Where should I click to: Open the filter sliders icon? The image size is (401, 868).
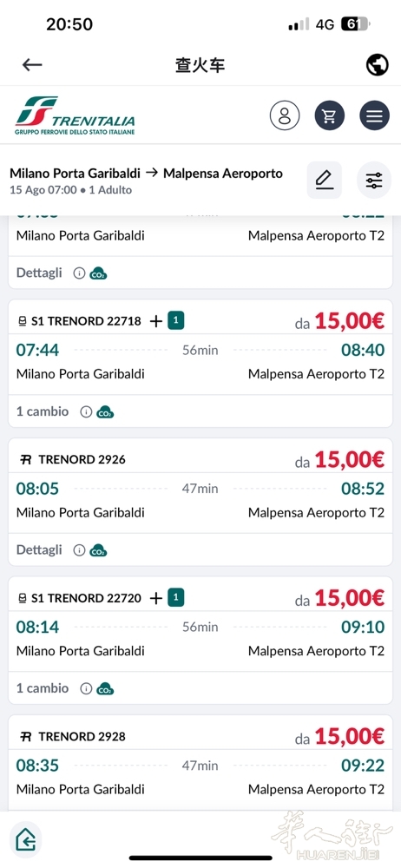[x=374, y=180]
